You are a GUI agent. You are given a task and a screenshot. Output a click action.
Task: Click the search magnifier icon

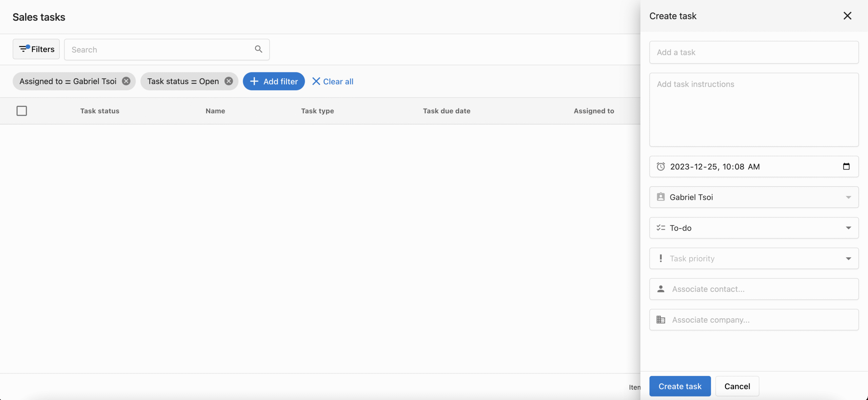pos(258,50)
